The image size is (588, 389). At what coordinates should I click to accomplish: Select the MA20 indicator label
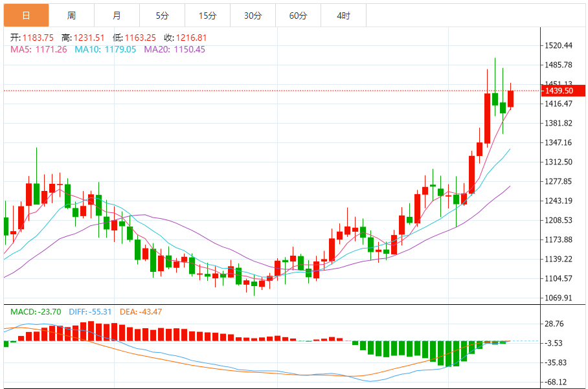tap(174, 49)
